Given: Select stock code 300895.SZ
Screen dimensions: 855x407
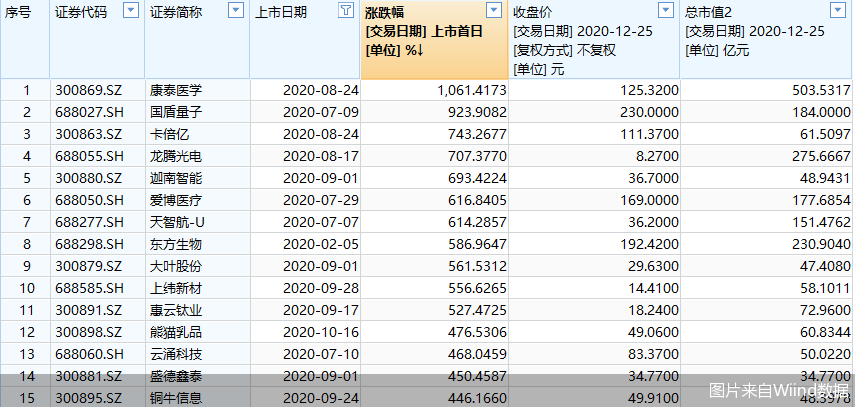Looking at the screenshot, I should pos(88,398).
